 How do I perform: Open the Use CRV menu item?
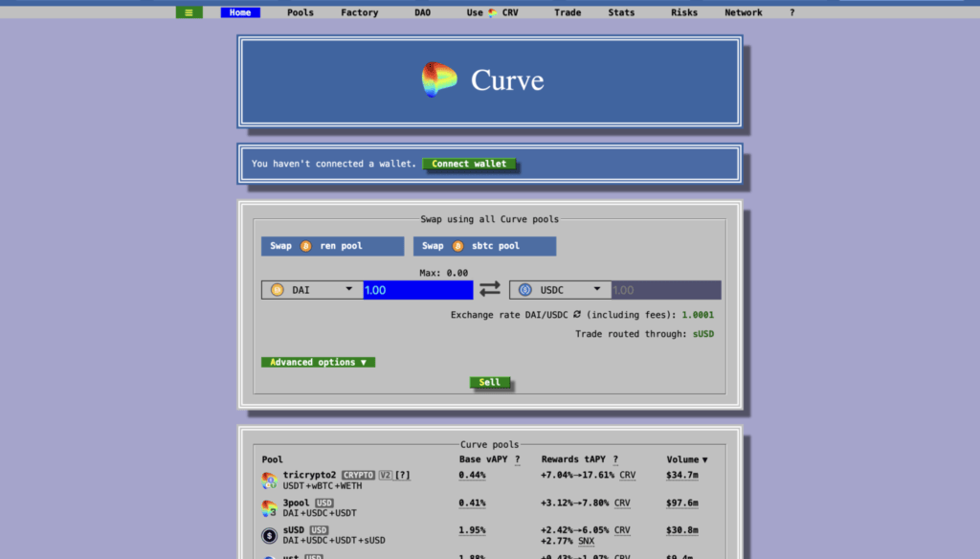493,12
